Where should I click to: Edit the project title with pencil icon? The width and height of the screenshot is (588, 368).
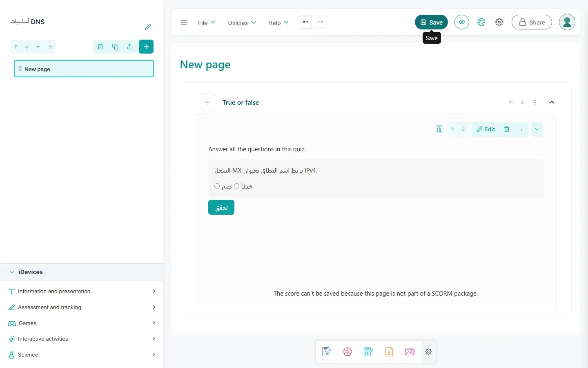tap(148, 27)
